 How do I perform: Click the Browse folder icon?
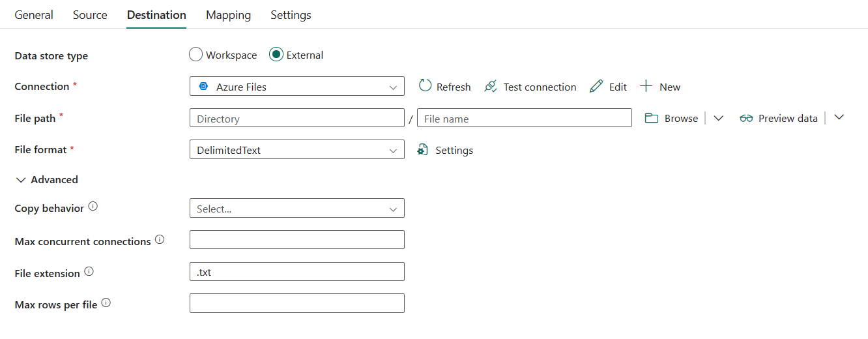click(652, 118)
